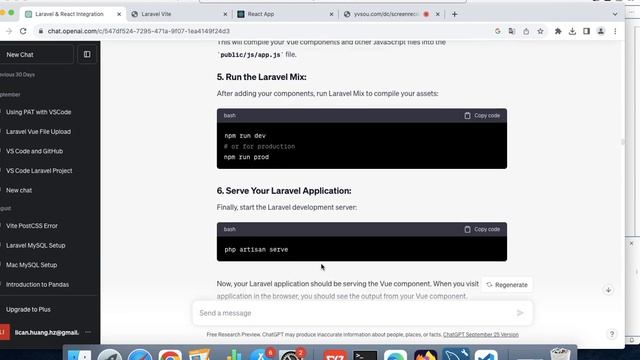Bookmark this page with the star icon
The height and width of the screenshot is (360, 640).
click(x=540, y=31)
